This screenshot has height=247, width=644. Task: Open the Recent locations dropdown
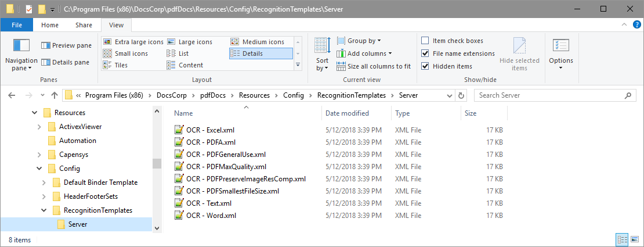42,95
